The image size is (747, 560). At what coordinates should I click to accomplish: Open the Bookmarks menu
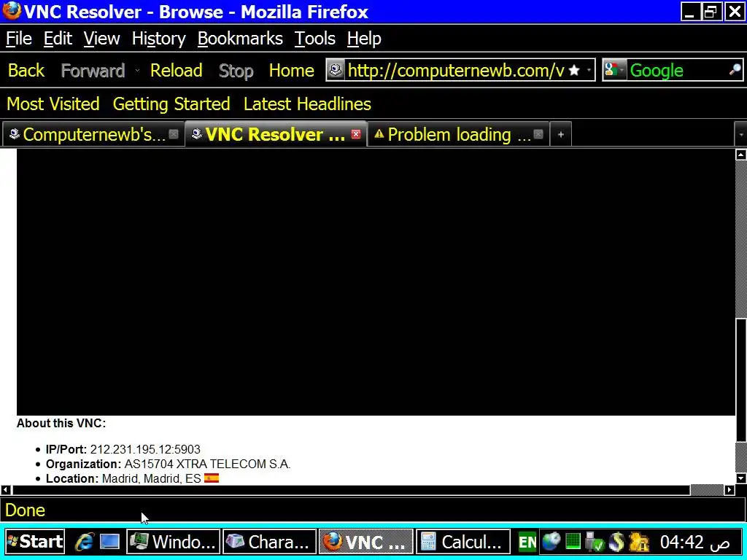click(240, 39)
